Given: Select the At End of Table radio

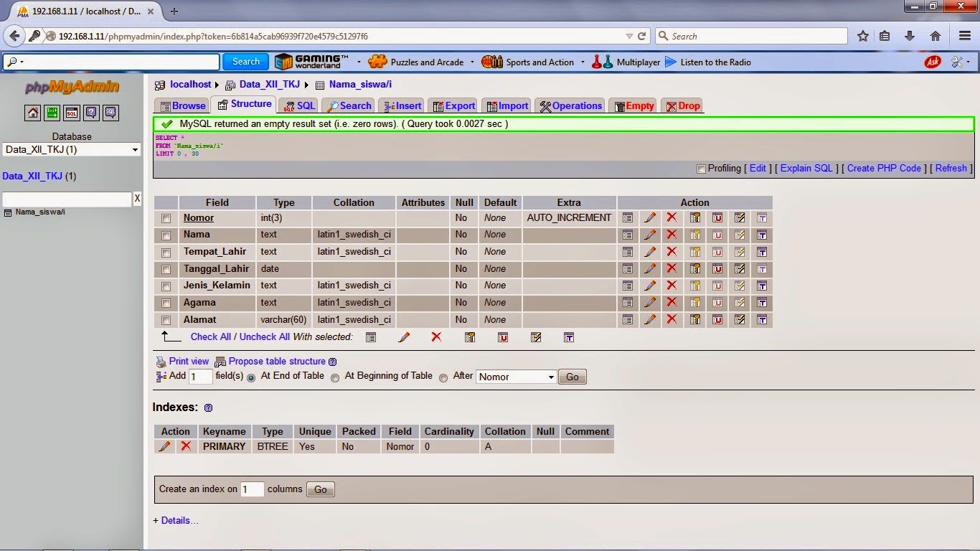Looking at the screenshot, I should 251,377.
